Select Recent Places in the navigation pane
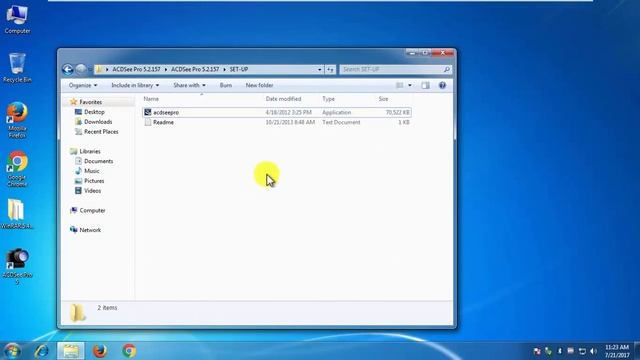This screenshot has height=360, width=640. (101, 131)
